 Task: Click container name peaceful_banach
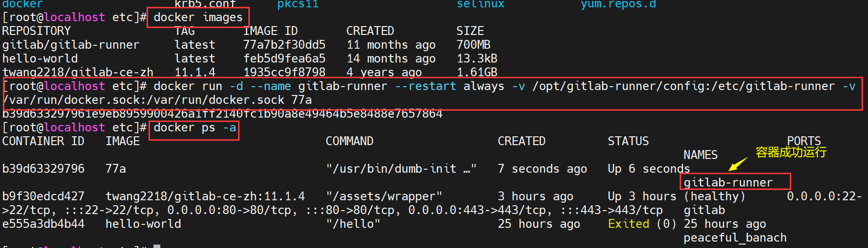pos(735,238)
